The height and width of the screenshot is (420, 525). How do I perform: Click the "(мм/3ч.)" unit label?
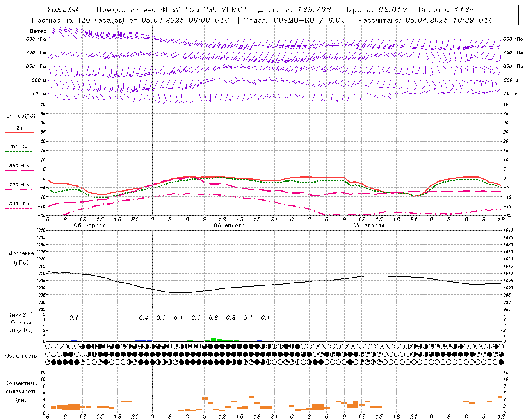[x=21, y=315]
